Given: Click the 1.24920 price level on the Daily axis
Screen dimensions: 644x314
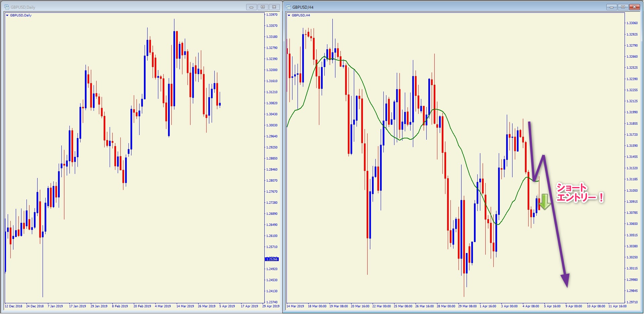Looking at the screenshot, I should pyautogui.click(x=272, y=269).
